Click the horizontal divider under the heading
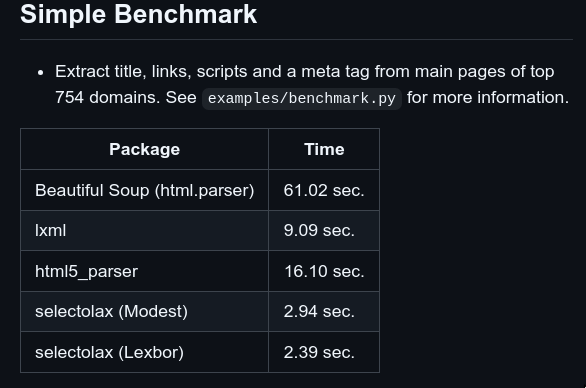This screenshot has height=388, width=586. (296, 39)
